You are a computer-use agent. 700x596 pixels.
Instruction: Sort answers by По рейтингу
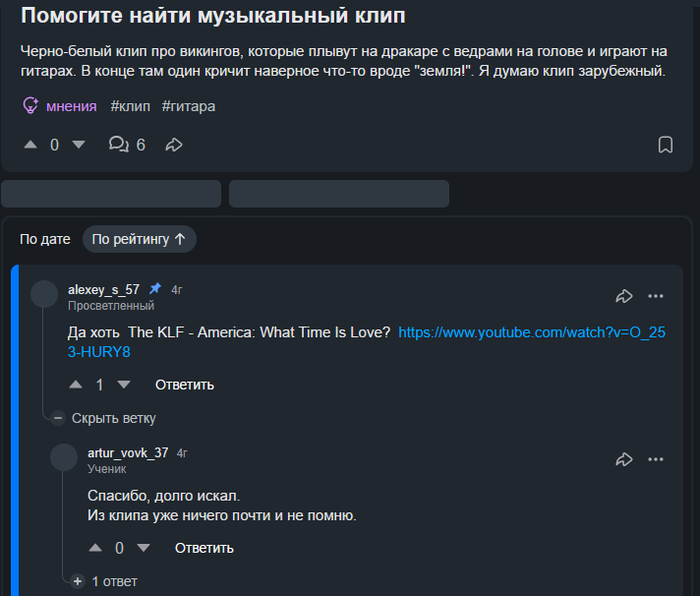(x=140, y=239)
